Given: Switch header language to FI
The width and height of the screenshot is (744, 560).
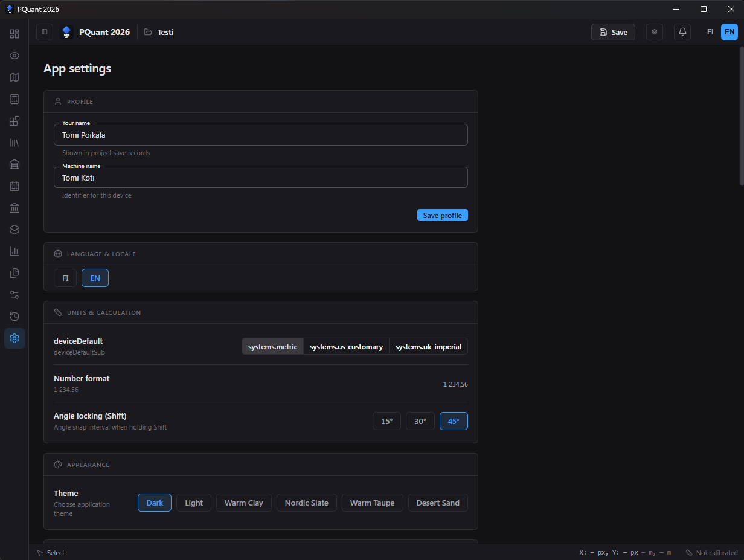Looking at the screenshot, I should pos(710,32).
